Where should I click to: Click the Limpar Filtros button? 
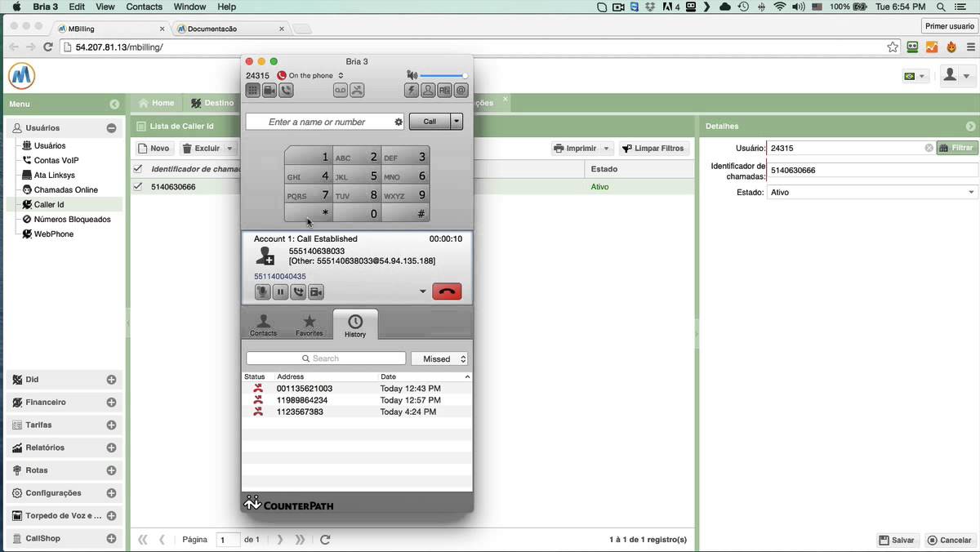[x=653, y=149]
